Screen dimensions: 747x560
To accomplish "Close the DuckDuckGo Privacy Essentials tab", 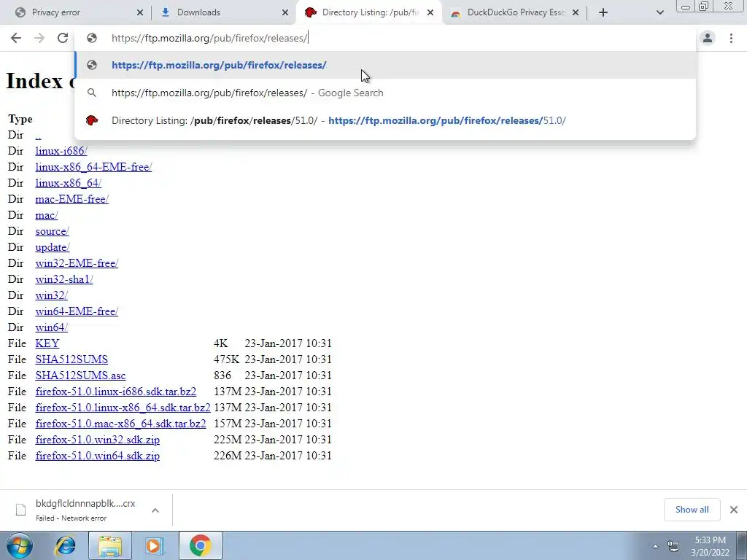I will point(576,12).
